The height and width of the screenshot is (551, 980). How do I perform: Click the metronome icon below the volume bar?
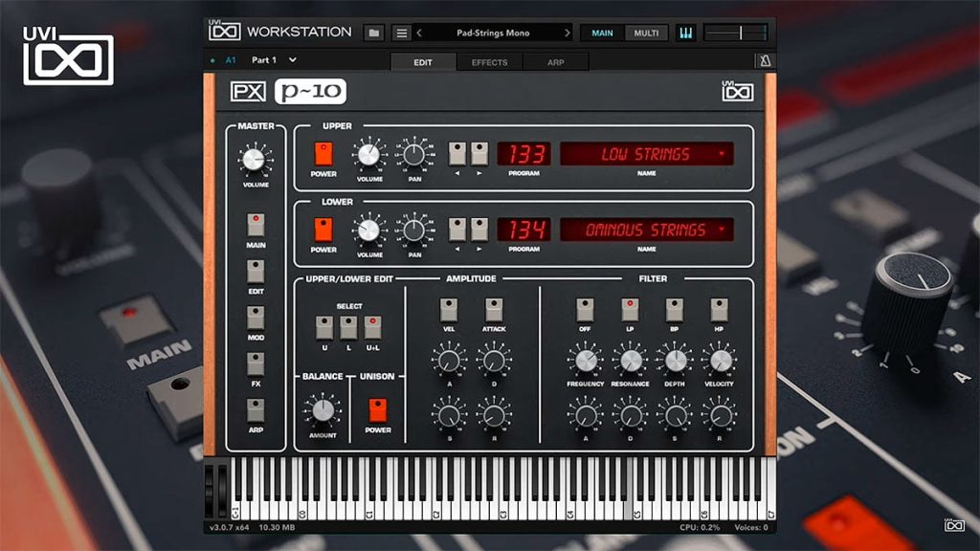coord(765,60)
